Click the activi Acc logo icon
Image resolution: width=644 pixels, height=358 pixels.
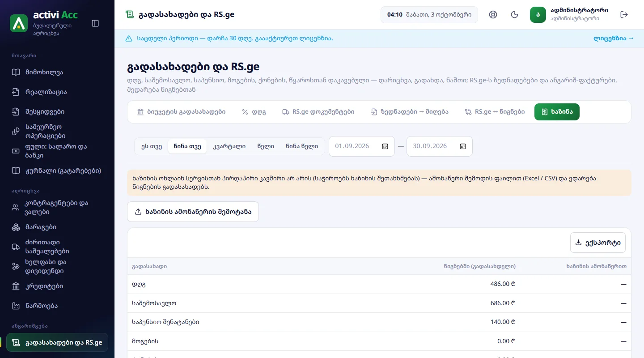tap(19, 23)
